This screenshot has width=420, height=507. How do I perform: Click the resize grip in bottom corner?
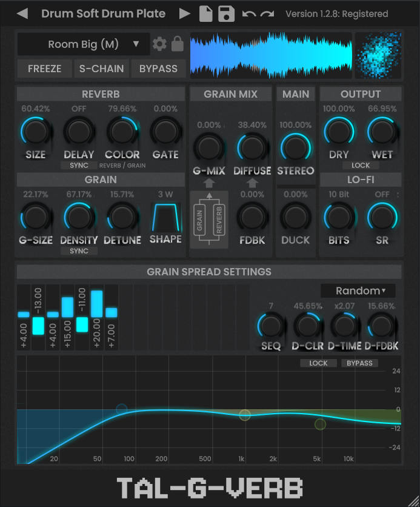coord(413,500)
